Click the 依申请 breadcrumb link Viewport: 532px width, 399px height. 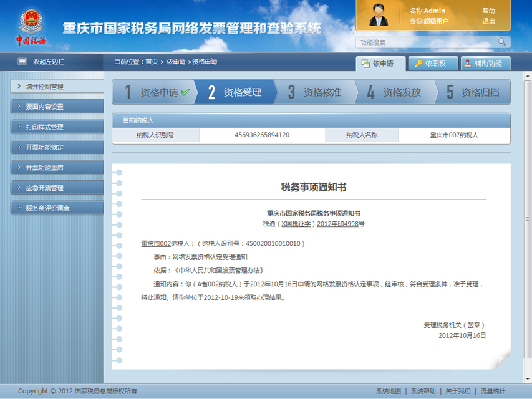pos(176,62)
